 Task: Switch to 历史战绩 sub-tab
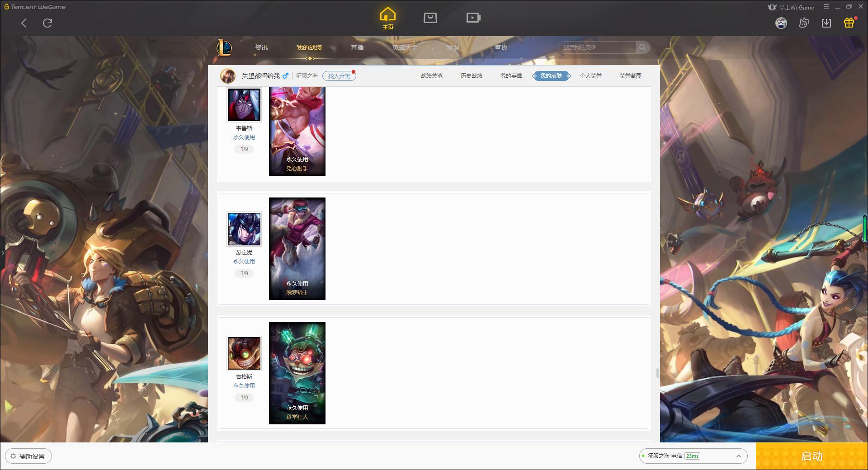pyautogui.click(x=472, y=76)
